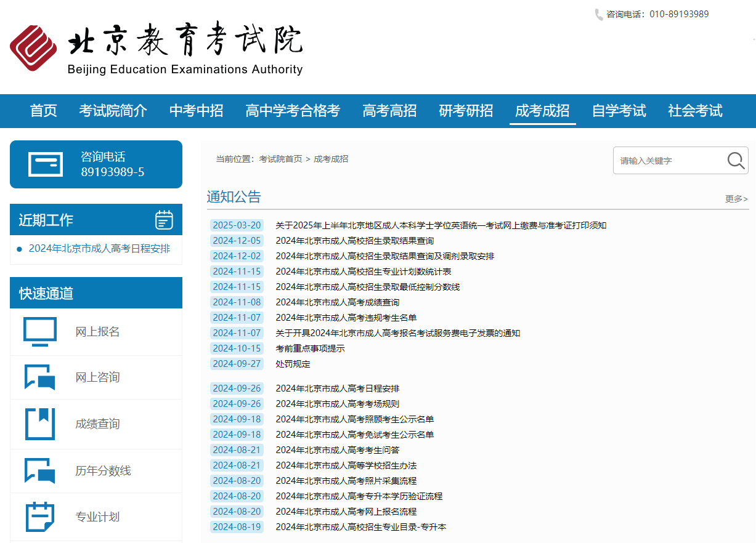756x543 pixels.
Task: Open 专业计划 quick link text
Action: (x=97, y=517)
